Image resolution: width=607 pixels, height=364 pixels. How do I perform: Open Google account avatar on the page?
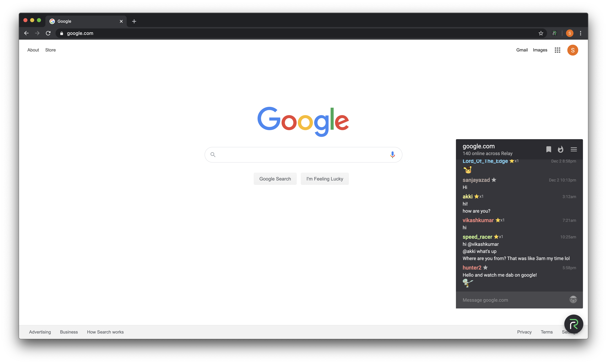click(x=573, y=50)
